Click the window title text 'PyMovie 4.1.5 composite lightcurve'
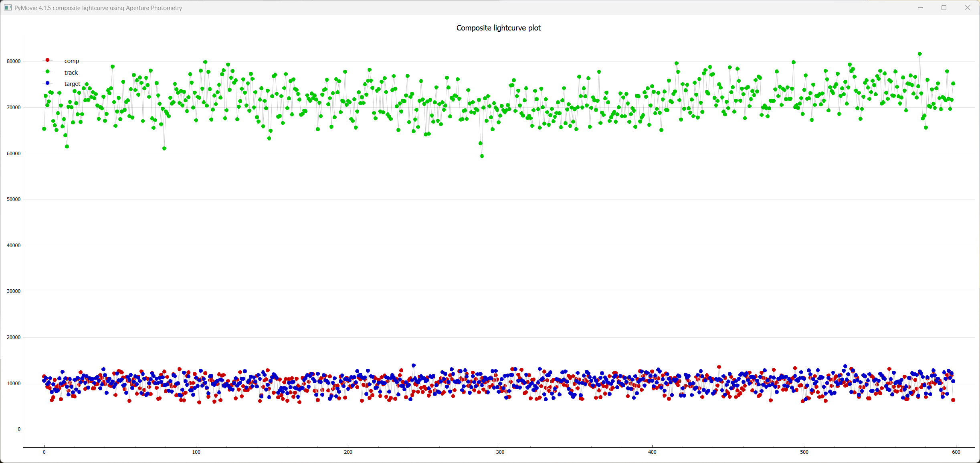This screenshot has width=980, height=463. (x=61, y=8)
